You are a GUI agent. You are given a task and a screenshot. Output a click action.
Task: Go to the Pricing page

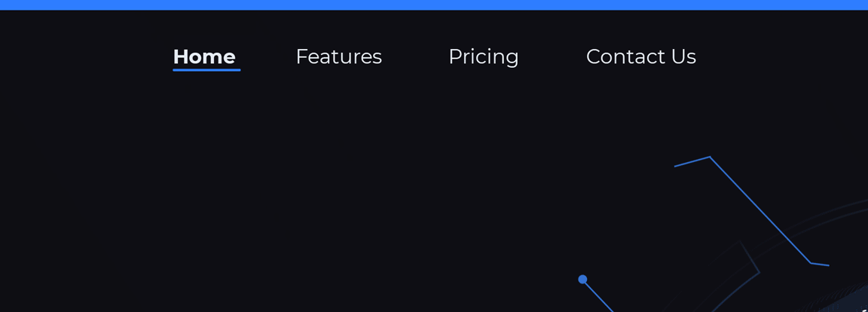483,57
